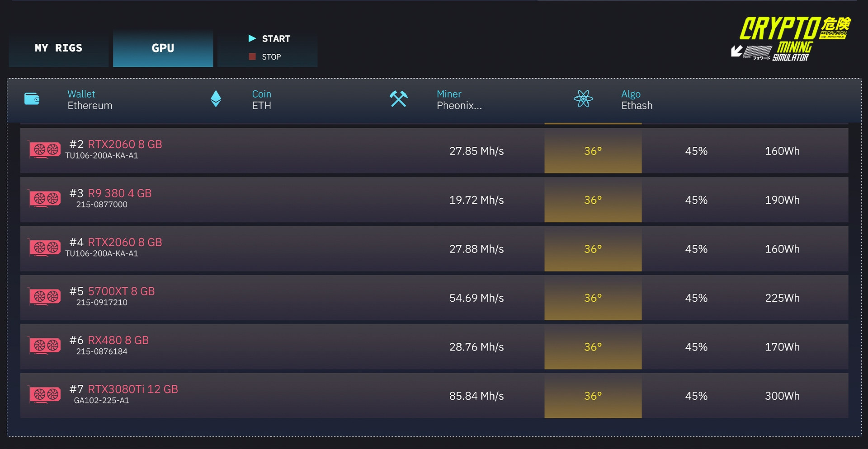Open the Algo Ethash selector
The width and height of the screenshot is (868, 449).
click(x=637, y=100)
